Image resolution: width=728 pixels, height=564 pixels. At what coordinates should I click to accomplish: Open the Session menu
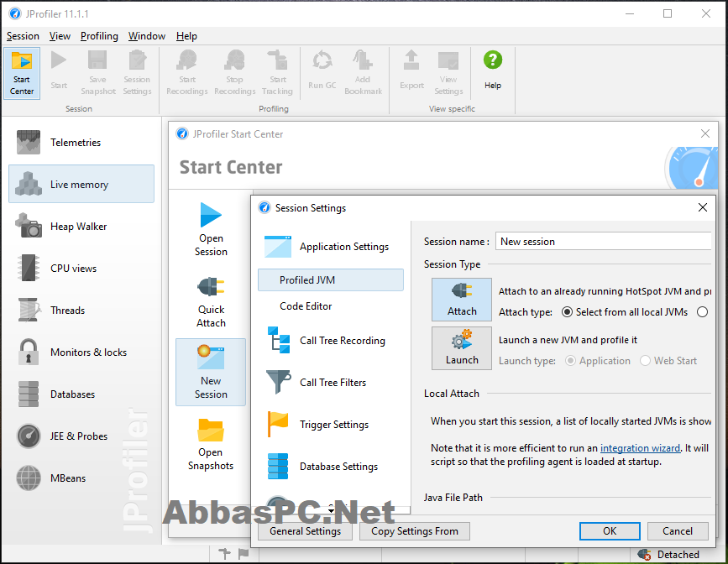point(23,36)
